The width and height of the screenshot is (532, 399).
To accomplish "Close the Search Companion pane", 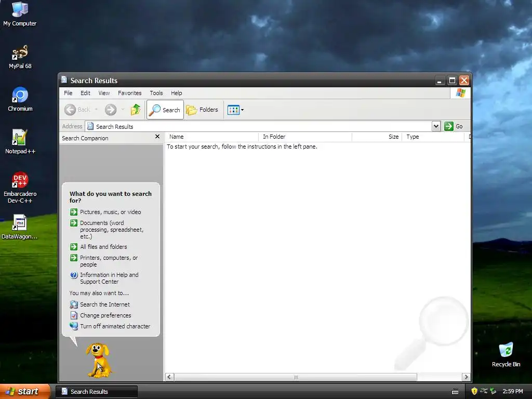I will (x=157, y=137).
